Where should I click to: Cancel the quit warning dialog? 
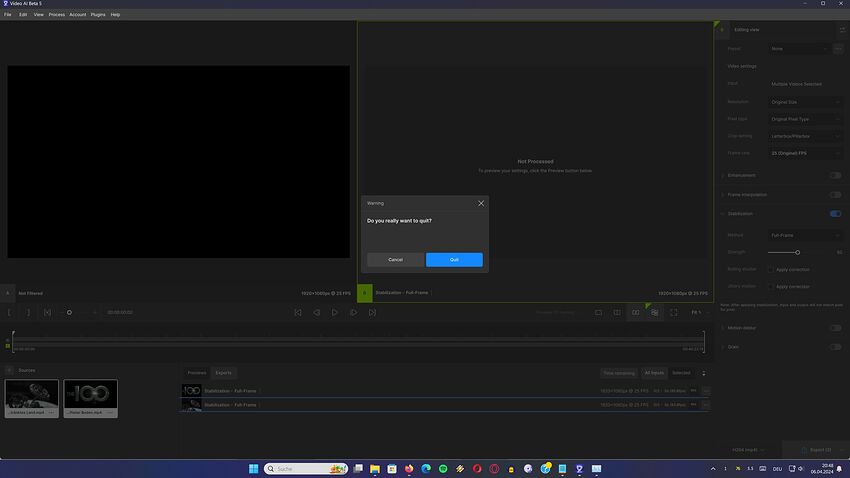coord(395,260)
